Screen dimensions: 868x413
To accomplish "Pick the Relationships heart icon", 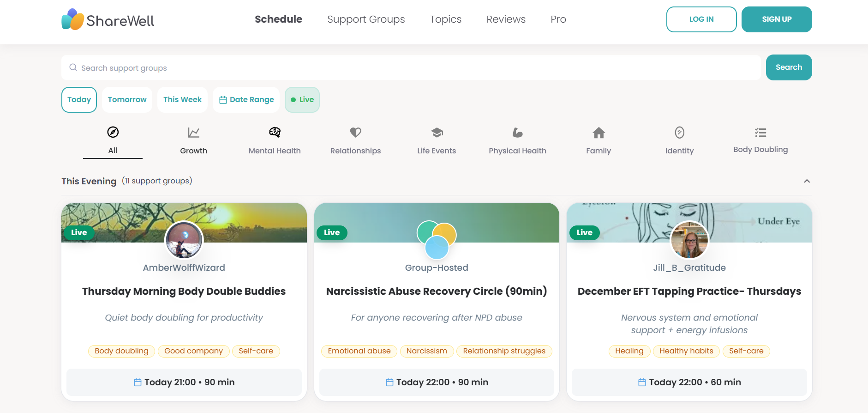I will (355, 133).
